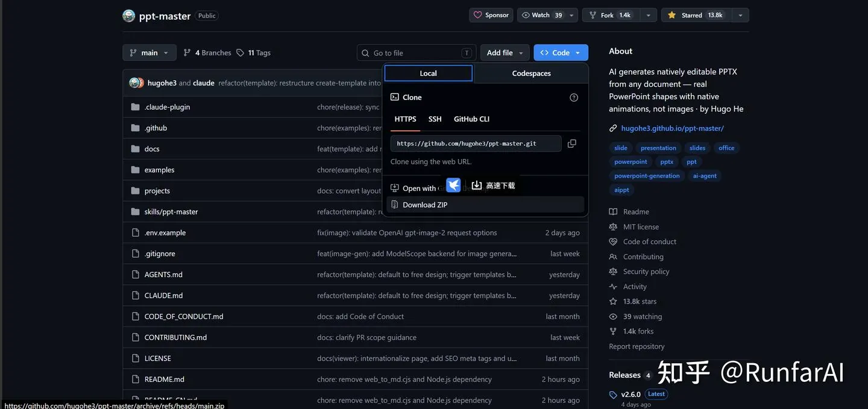Click the powerpoint-generation topic tag

(x=647, y=176)
